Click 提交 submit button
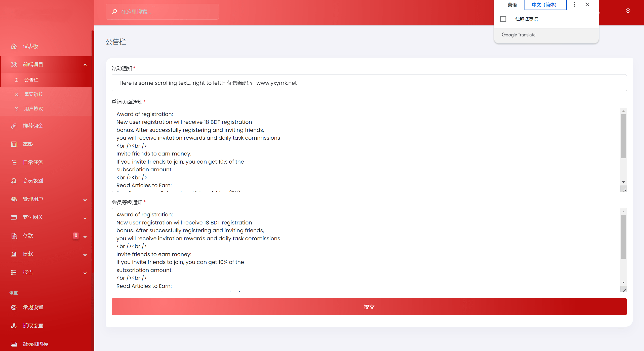The height and width of the screenshot is (351, 644). coord(369,307)
